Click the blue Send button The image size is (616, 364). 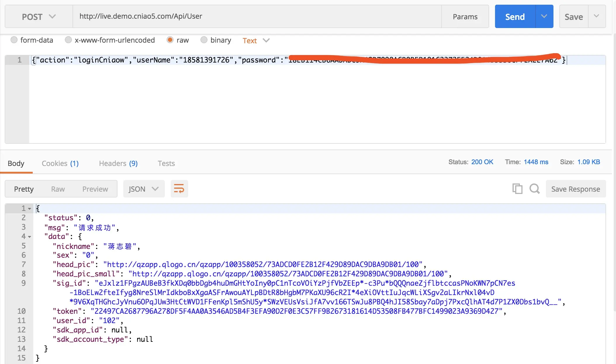coord(515,17)
